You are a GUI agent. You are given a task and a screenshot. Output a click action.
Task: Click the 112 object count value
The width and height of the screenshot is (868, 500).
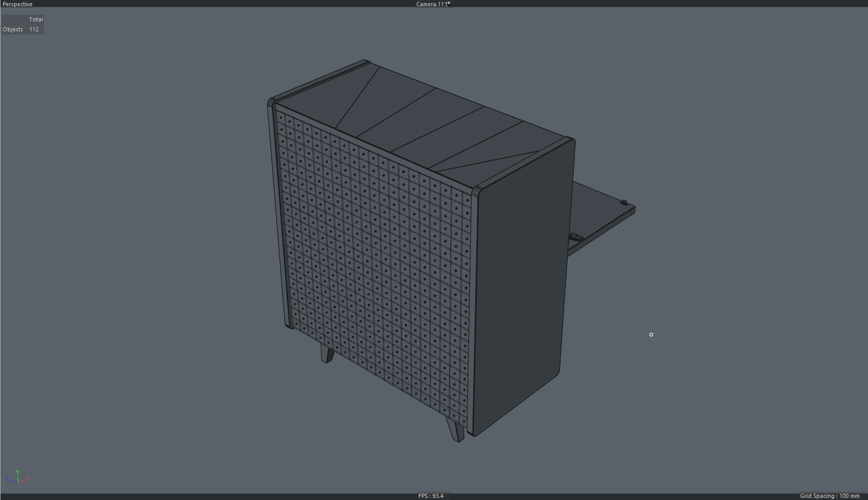pyautogui.click(x=34, y=29)
